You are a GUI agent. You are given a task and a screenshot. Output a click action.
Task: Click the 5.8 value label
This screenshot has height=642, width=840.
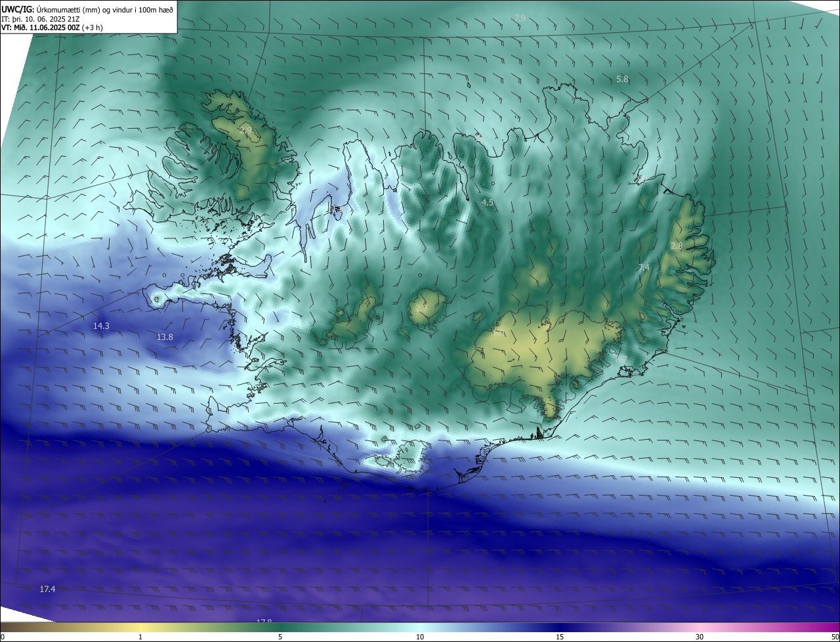coord(622,79)
